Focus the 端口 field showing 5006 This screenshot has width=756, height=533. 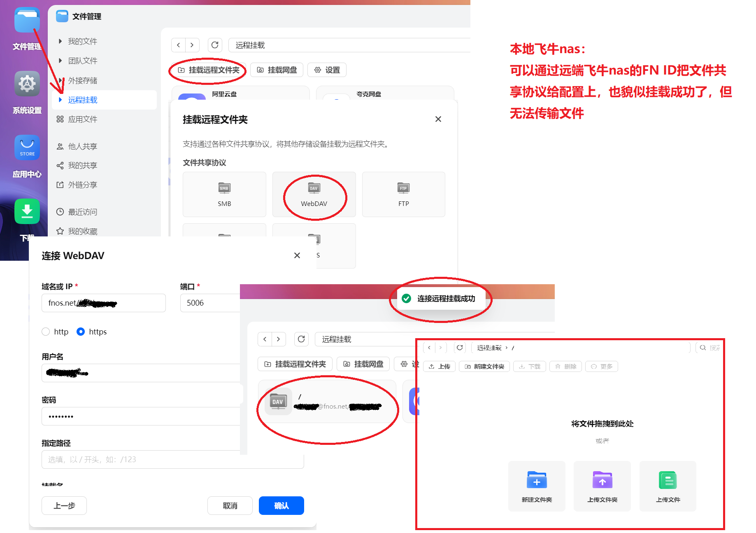(210, 303)
